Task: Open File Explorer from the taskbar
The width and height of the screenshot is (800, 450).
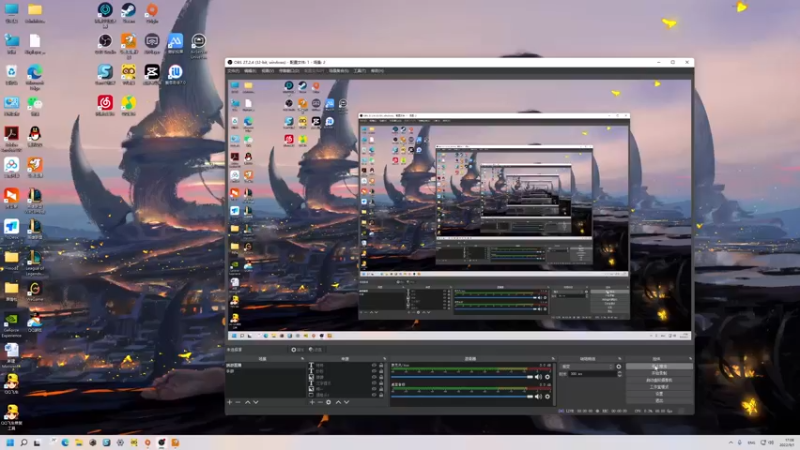Action: coord(79,442)
